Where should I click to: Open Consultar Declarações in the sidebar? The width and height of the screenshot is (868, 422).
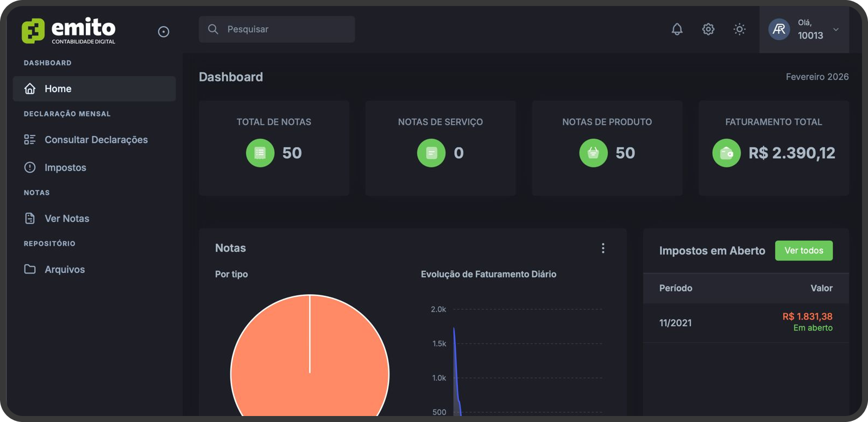pyautogui.click(x=96, y=140)
